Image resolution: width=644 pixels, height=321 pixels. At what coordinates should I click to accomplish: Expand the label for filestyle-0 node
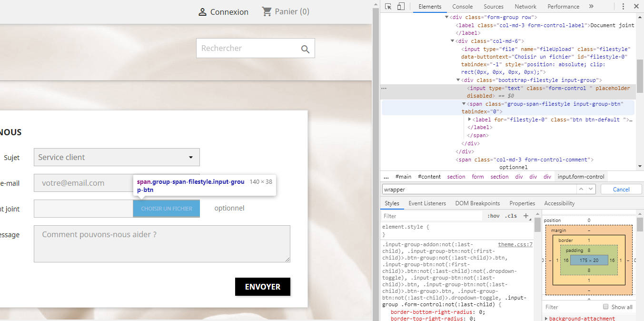tap(470, 120)
